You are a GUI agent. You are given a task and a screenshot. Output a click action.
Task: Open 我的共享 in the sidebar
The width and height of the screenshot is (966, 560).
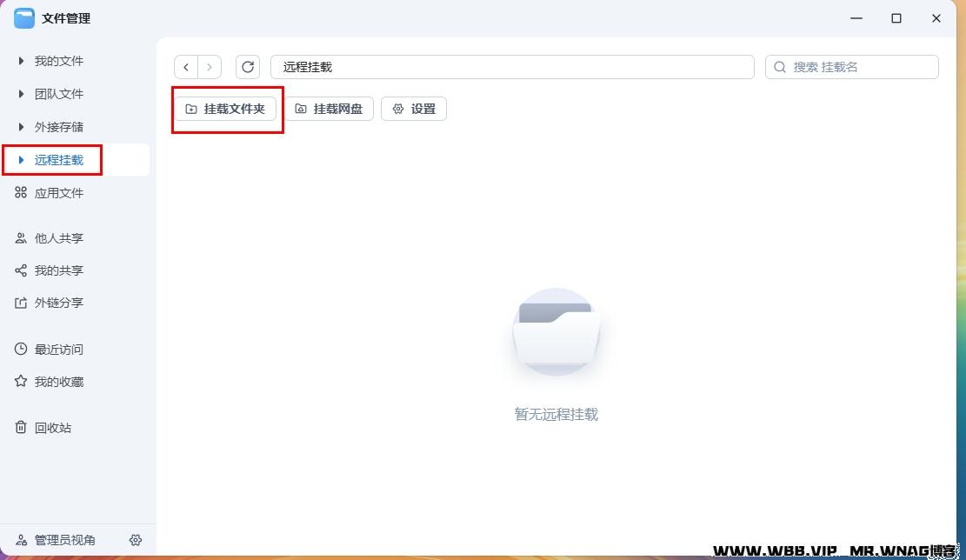tap(58, 270)
